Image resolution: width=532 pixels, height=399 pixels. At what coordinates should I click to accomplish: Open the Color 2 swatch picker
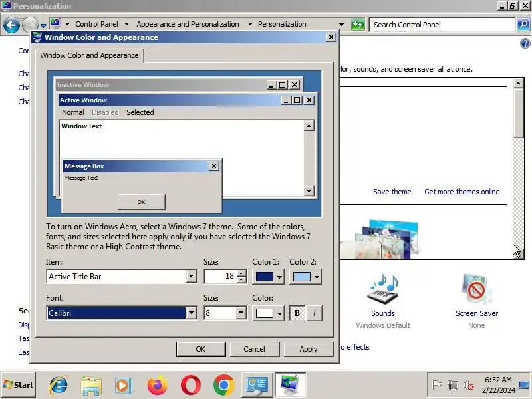(305, 277)
